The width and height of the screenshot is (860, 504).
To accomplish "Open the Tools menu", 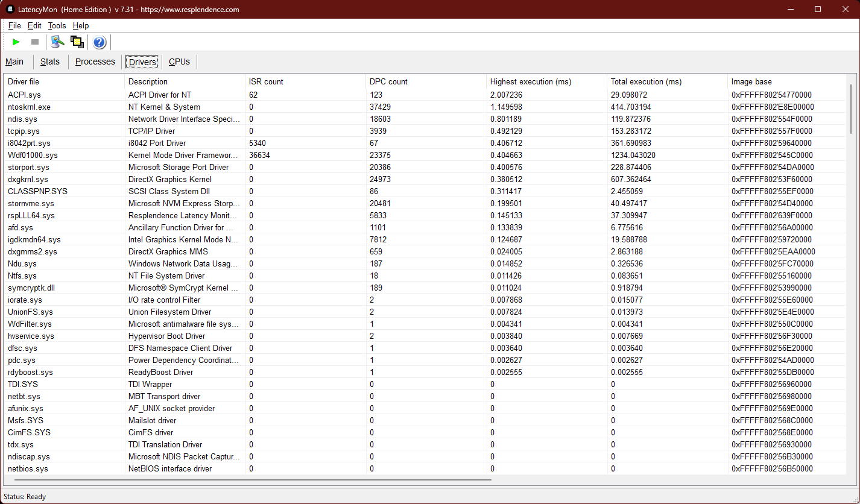I will (57, 26).
